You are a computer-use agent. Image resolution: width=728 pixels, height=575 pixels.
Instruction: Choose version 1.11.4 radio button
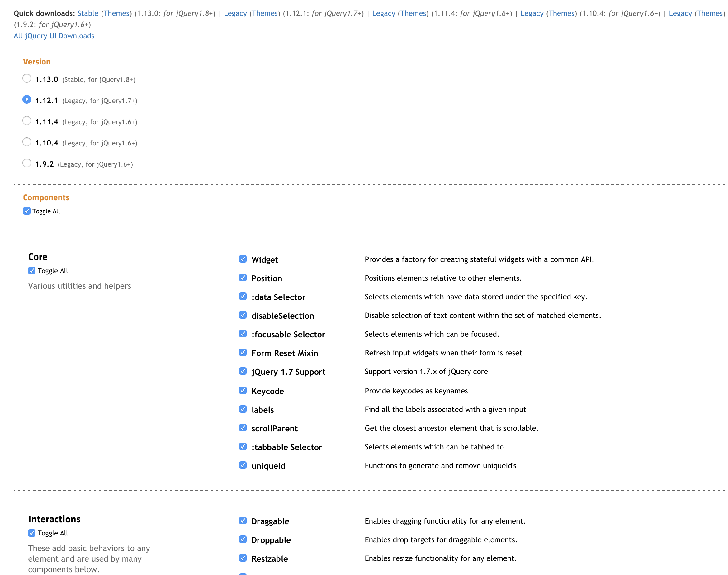26,121
